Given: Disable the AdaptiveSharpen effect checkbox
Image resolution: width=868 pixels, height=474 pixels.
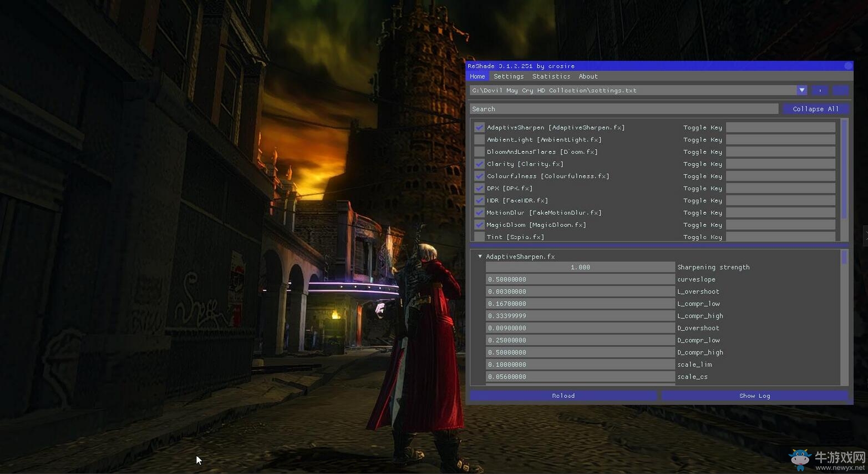Looking at the screenshot, I should point(480,128).
